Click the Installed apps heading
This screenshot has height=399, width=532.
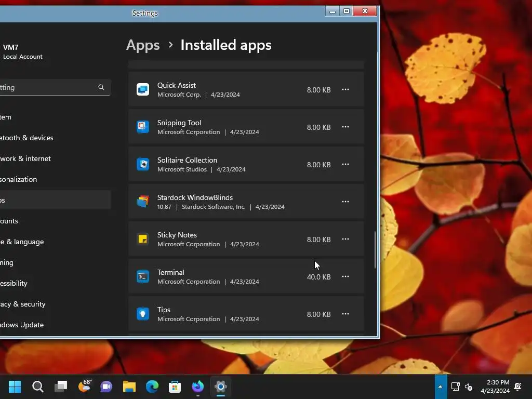click(226, 45)
